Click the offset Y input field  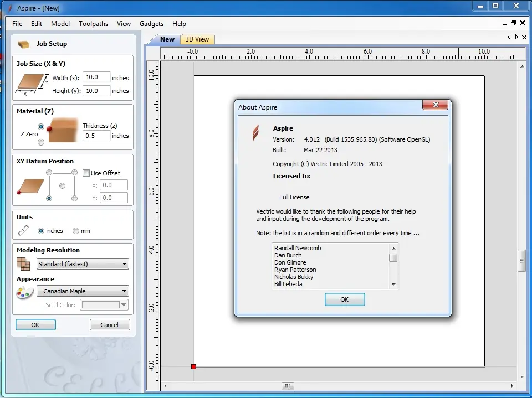tap(114, 198)
